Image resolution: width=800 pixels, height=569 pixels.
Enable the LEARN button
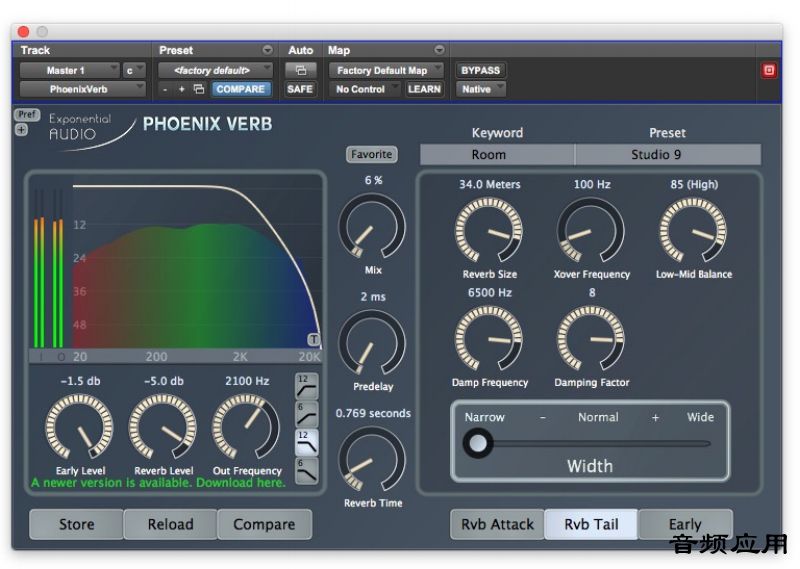(424, 89)
